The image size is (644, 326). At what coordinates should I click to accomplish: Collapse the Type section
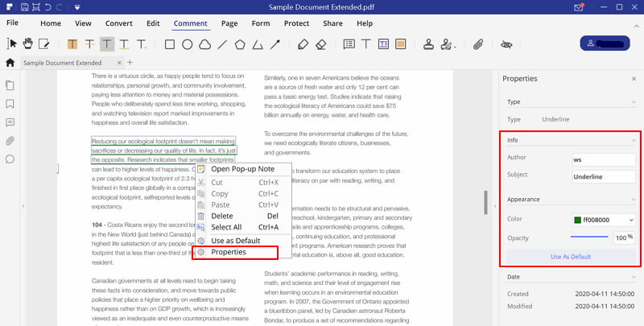click(x=634, y=101)
